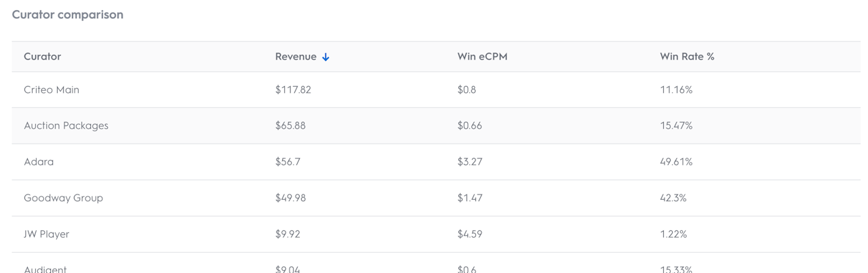Open the Auction Packages curator entry
This screenshot has height=273, width=868.
tap(66, 126)
